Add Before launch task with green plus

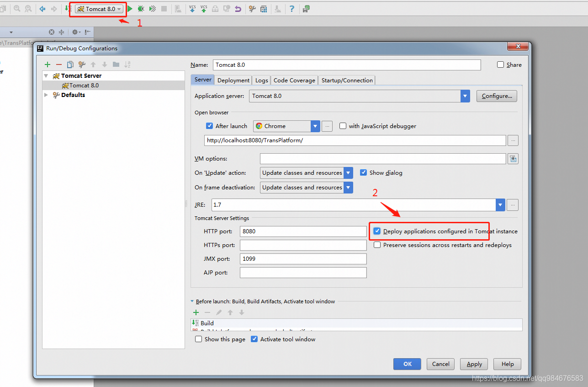pos(196,312)
